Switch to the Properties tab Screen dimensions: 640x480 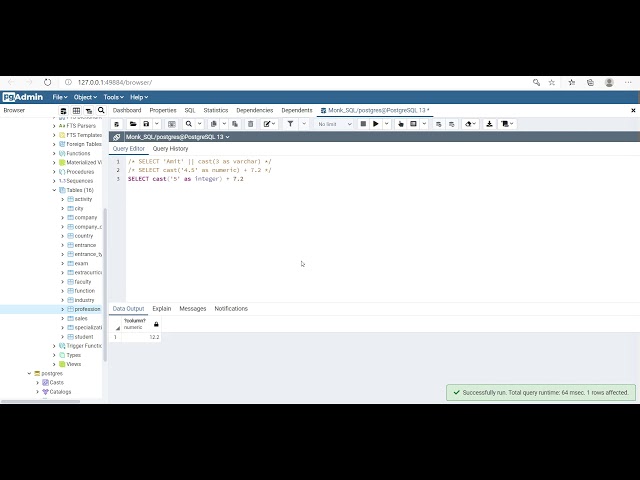[x=163, y=110]
